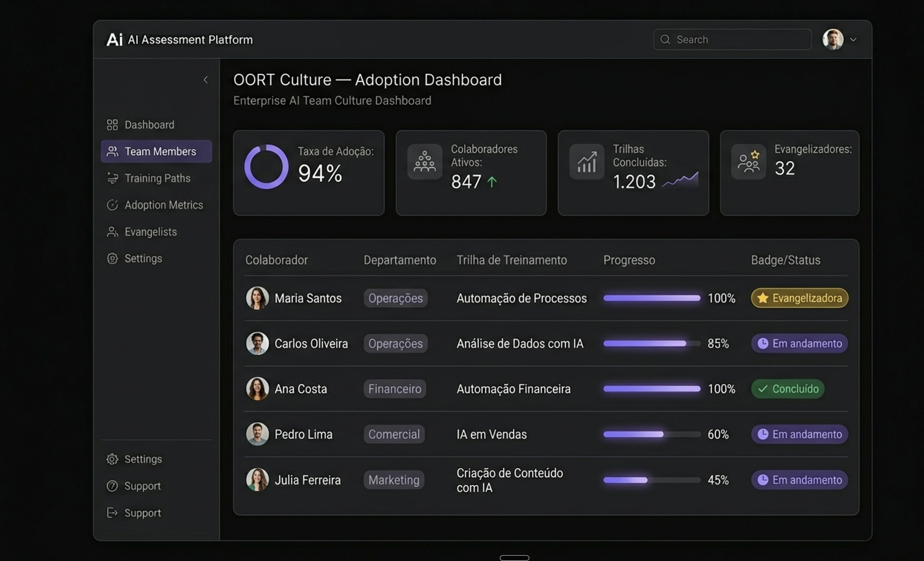
Task: Click the logout arrow icon in sidebar
Action: [x=112, y=513]
